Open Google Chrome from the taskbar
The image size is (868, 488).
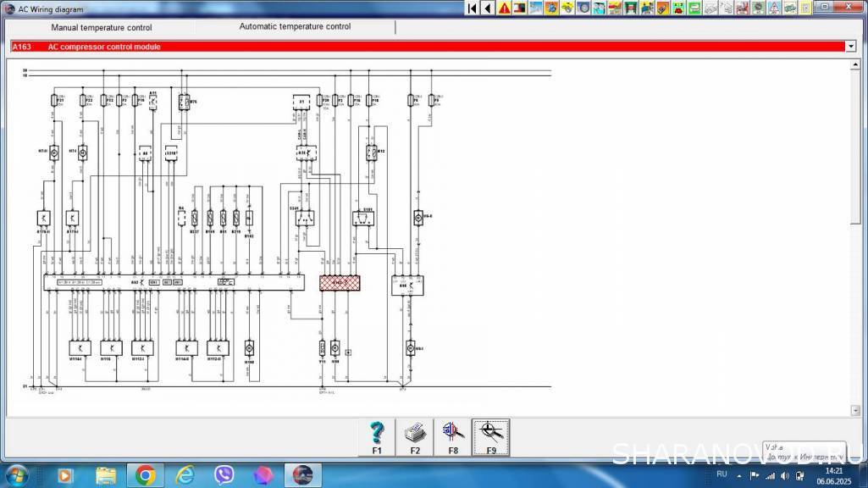145,474
